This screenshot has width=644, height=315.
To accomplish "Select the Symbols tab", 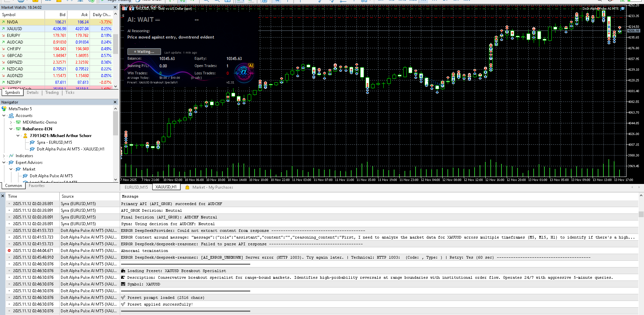I will 13,92.
